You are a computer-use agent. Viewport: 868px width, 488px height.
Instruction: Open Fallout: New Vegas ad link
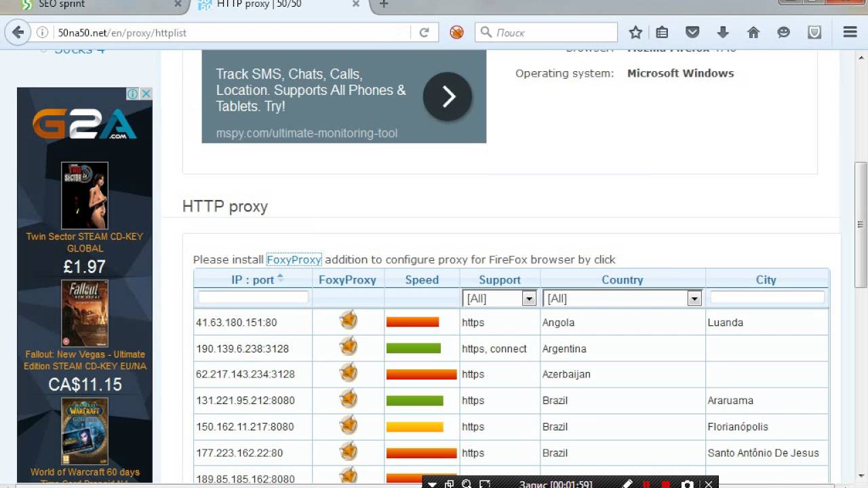[85, 360]
